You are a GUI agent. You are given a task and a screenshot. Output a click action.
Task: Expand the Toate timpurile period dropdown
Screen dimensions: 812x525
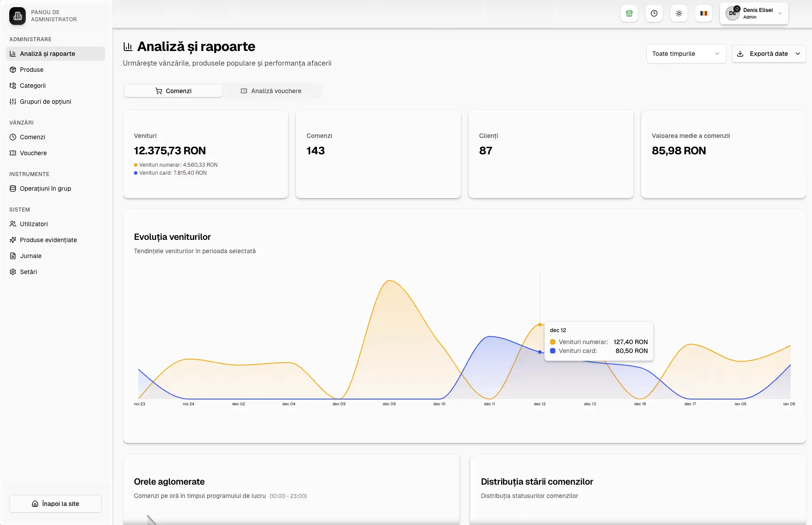pyautogui.click(x=686, y=54)
